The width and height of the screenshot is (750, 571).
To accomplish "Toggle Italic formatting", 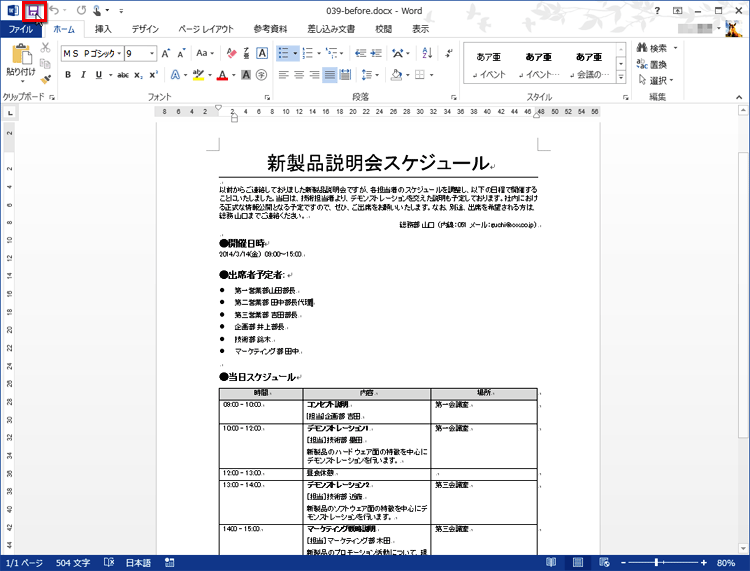I will 83,75.
